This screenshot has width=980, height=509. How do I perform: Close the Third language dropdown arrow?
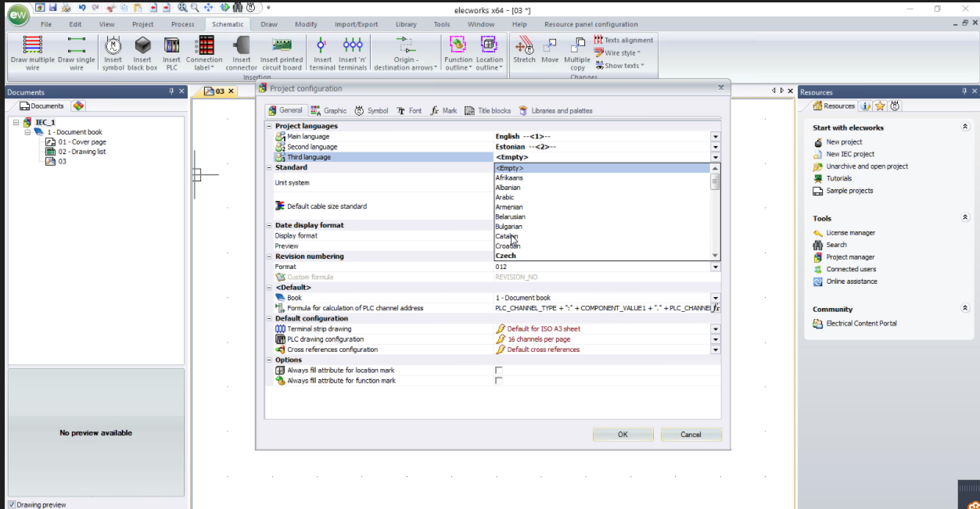pos(716,157)
